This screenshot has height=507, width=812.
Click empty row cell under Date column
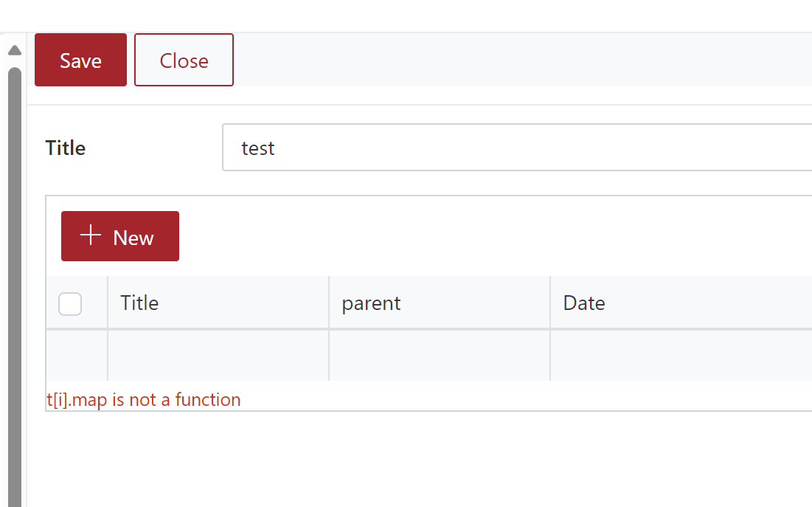pyautogui.click(x=679, y=356)
